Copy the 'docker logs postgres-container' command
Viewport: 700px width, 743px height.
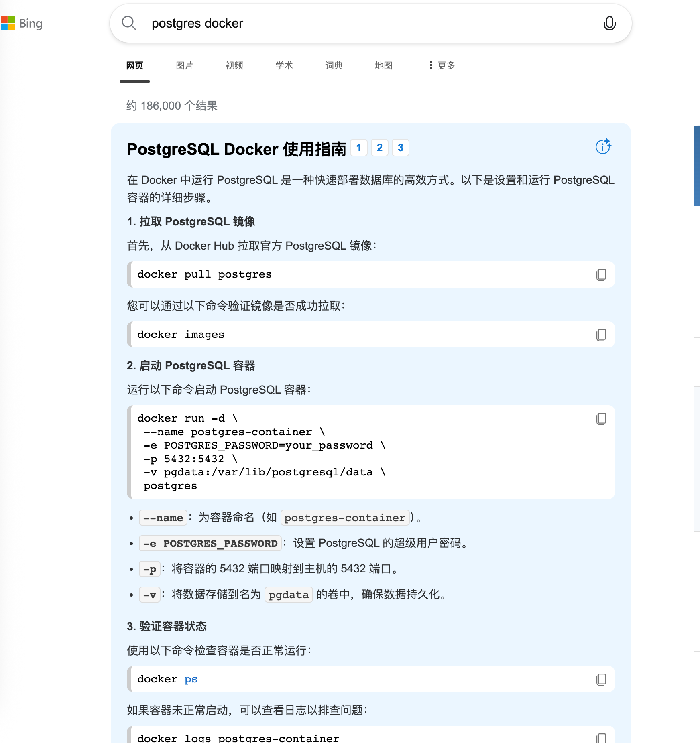point(601,738)
